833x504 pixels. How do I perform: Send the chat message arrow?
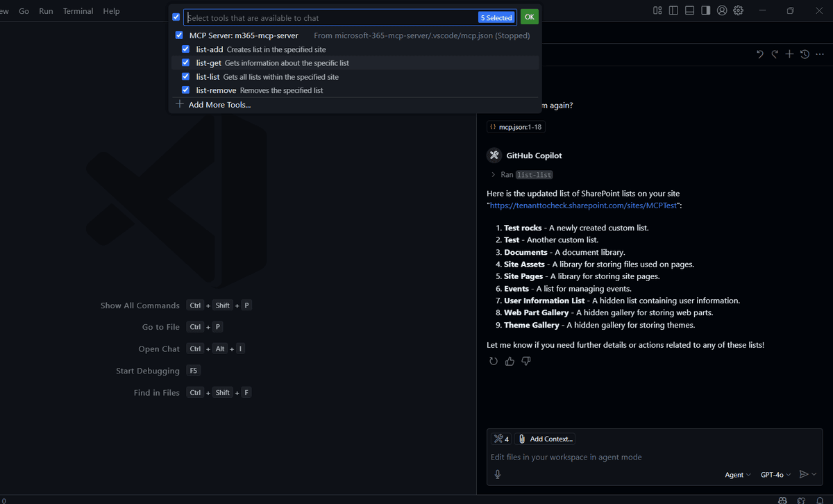[x=803, y=474]
